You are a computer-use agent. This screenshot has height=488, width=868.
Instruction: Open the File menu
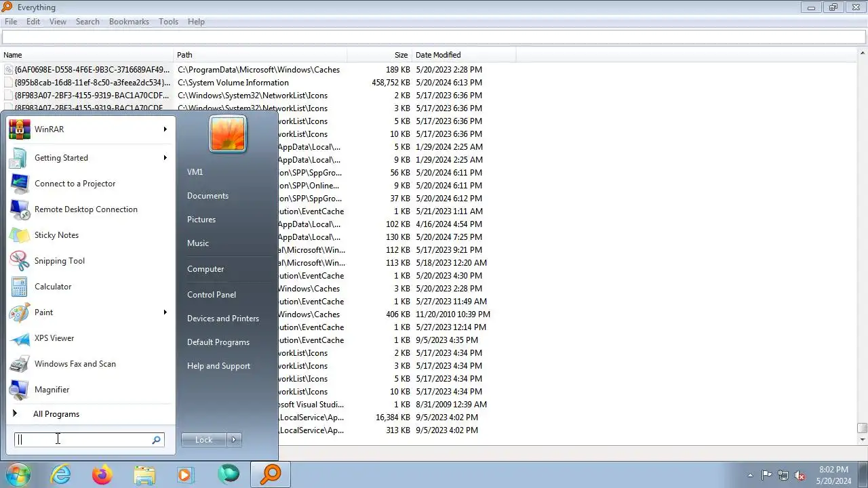click(x=11, y=22)
